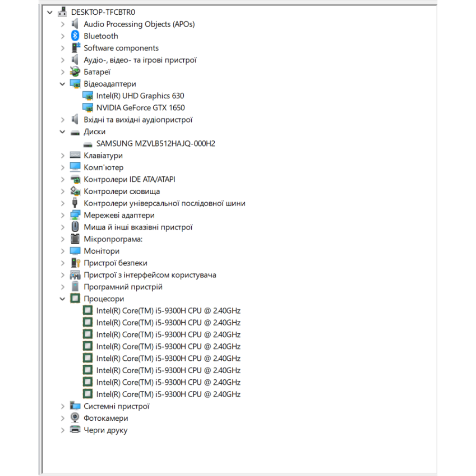Collapse the Диски category
This screenshot has height=476, width=476.
tap(62, 132)
